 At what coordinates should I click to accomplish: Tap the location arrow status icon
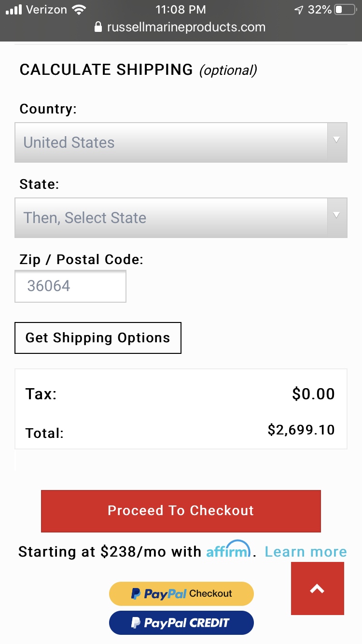(299, 10)
